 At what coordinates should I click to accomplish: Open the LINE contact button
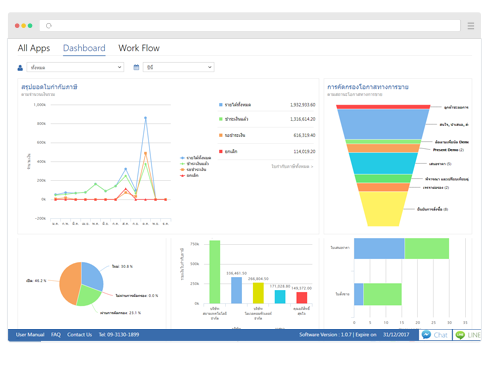[x=467, y=335]
